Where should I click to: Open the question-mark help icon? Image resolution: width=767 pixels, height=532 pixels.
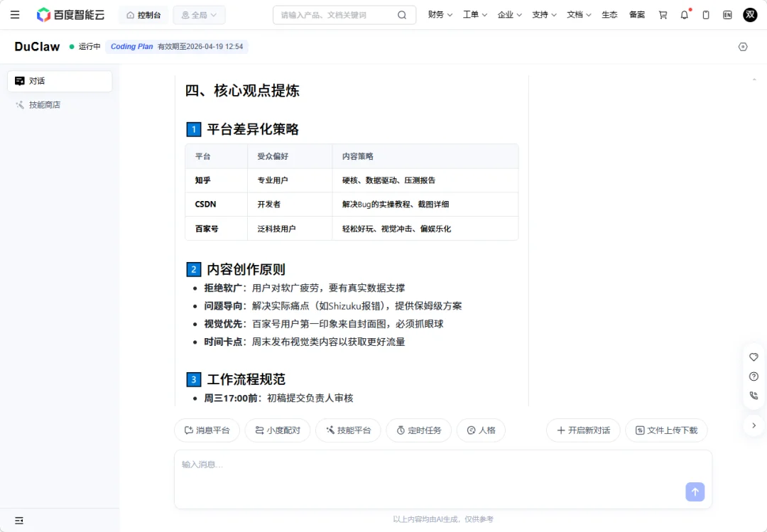754,376
